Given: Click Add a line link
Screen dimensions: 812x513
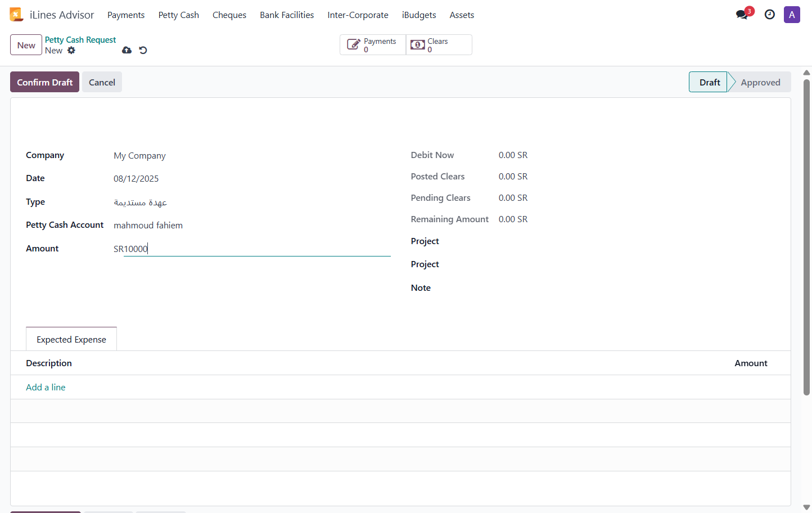Looking at the screenshot, I should 46,387.
